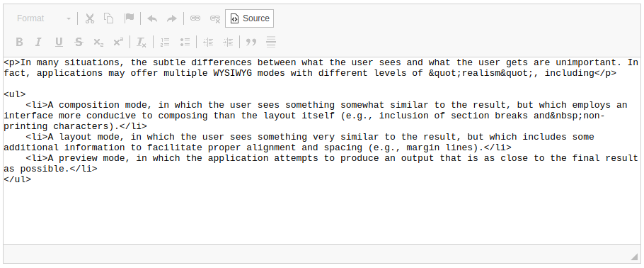This screenshot has width=644, height=268.
Task: Open the Format dropdown
Action: click(43, 18)
